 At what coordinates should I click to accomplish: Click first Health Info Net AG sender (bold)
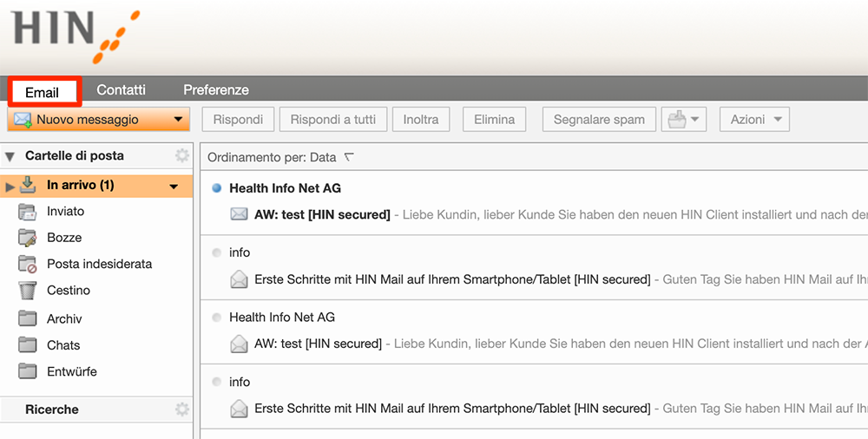coord(285,188)
